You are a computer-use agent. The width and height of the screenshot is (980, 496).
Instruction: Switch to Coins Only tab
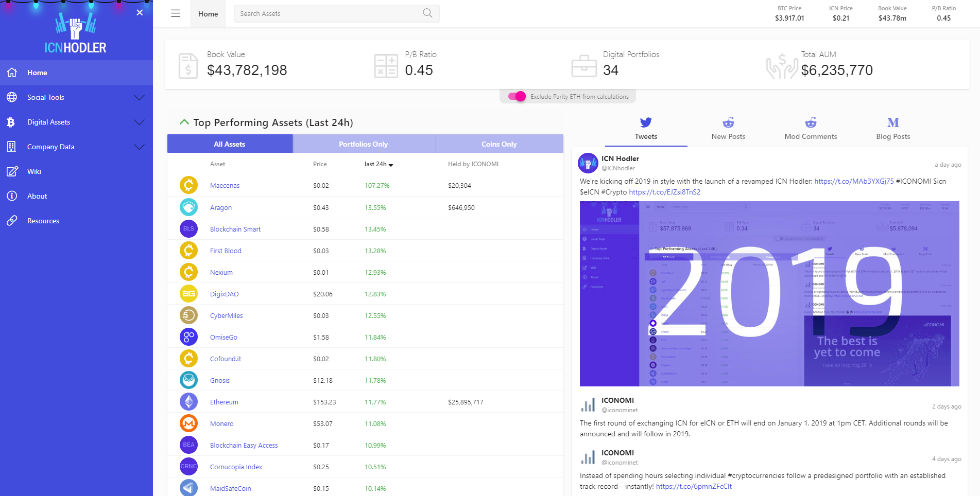point(499,144)
